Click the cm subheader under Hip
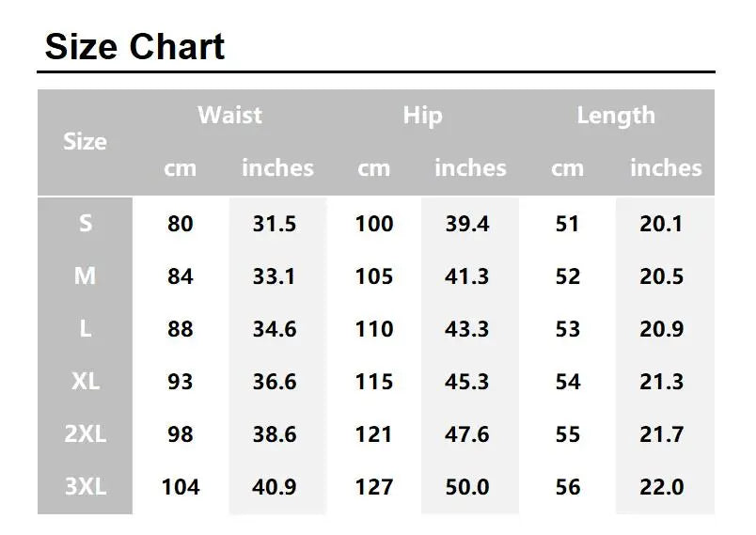The width and height of the screenshot is (756, 535). coord(374,169)
